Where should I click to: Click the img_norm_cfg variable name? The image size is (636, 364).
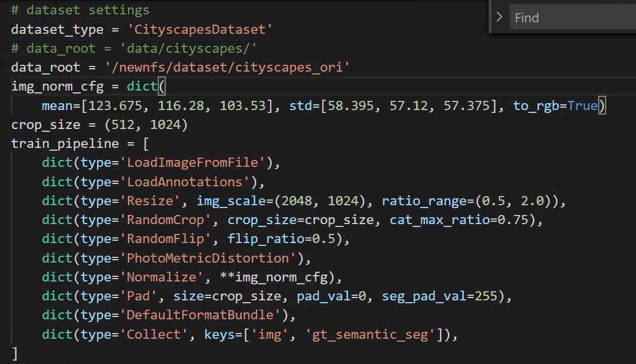tap(57, 87)
